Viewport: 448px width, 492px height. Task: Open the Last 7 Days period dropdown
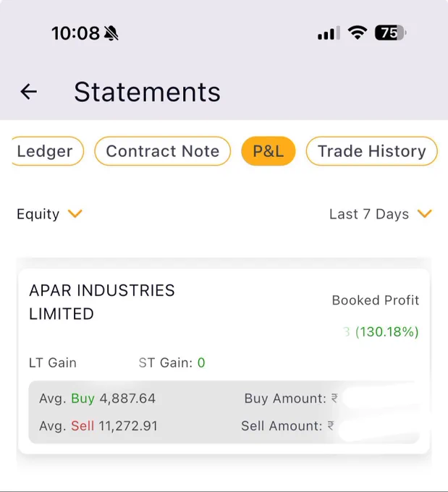[381, 214]
